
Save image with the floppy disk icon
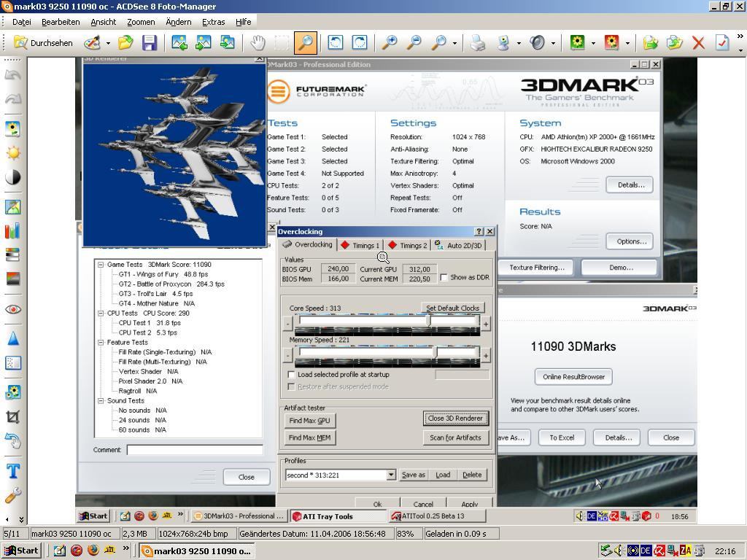pyautogui.click(x=150, y=43)
